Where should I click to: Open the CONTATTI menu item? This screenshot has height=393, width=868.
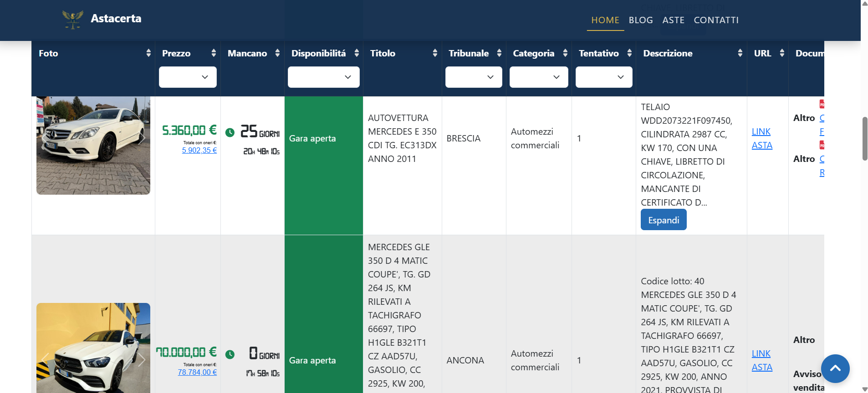(716, 20)
